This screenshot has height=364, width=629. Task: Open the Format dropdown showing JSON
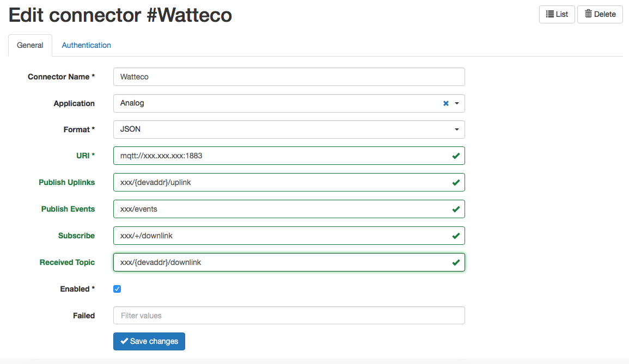(289, 129)
